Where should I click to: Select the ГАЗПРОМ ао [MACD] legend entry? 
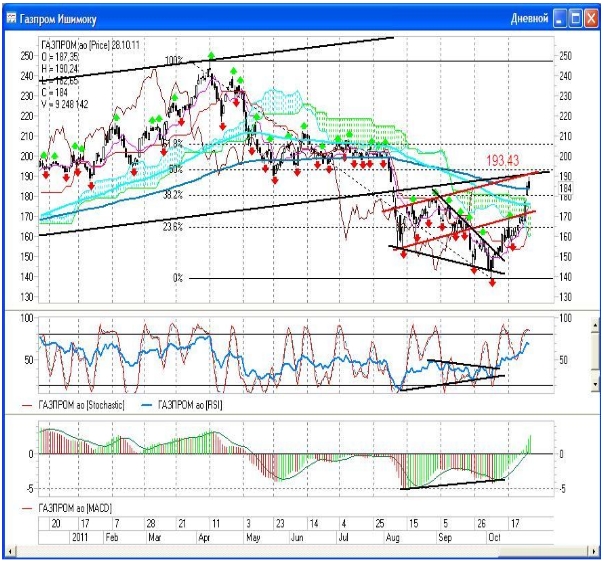point(67,508)
